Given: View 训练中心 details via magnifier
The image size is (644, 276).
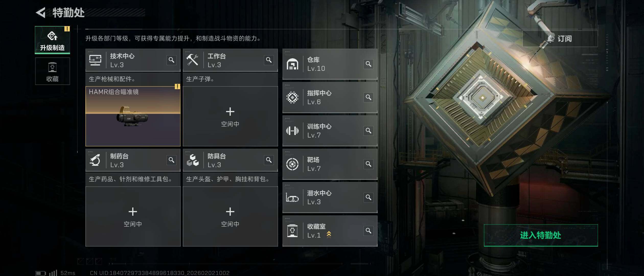Looking at the screenshot, I should point(369,131).
